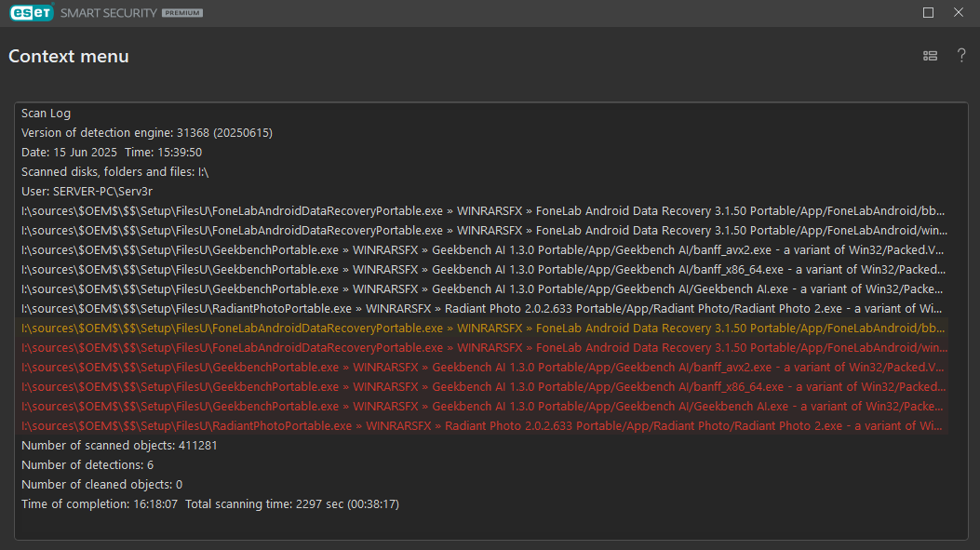Select red 'Radiant Photo 2.exe' detection row
Screen dimensions: 980x550
tap(482, 425)
